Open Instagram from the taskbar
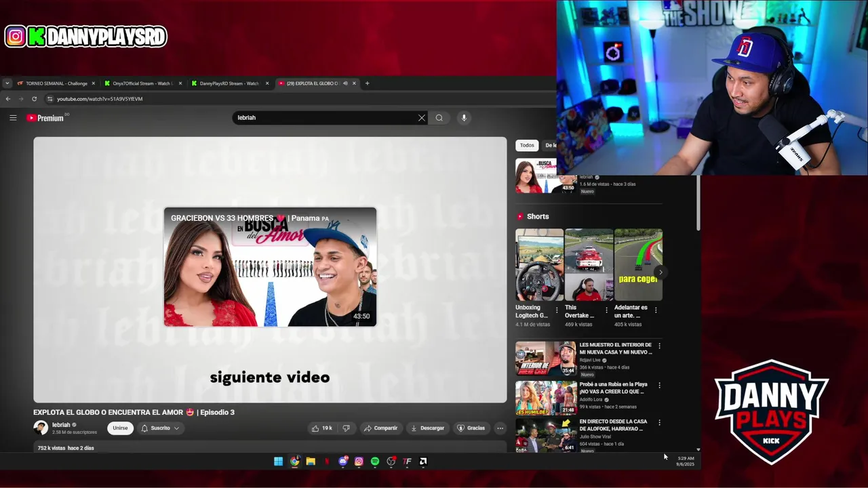 359,462
